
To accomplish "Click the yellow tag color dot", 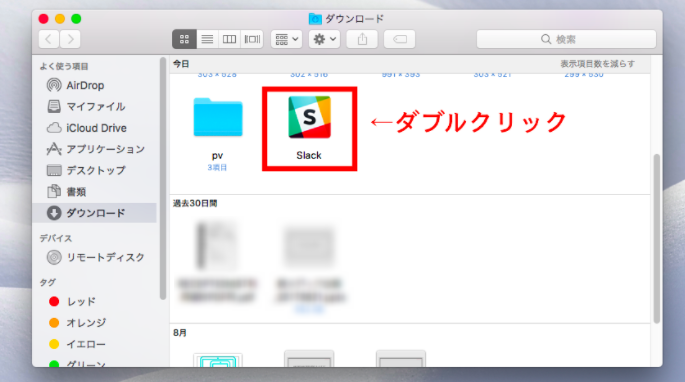I will click(54, 344).
